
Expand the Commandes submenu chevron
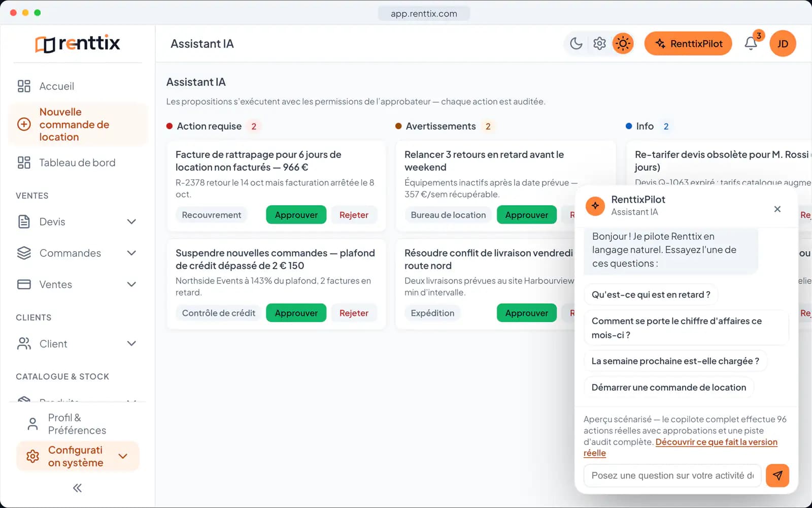click(x=131, y=253)
